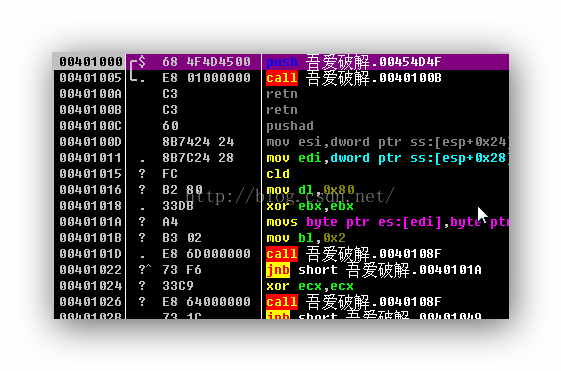Select the address 0040100D cell
Screen dimensions: 561x371
coord(91,142)
